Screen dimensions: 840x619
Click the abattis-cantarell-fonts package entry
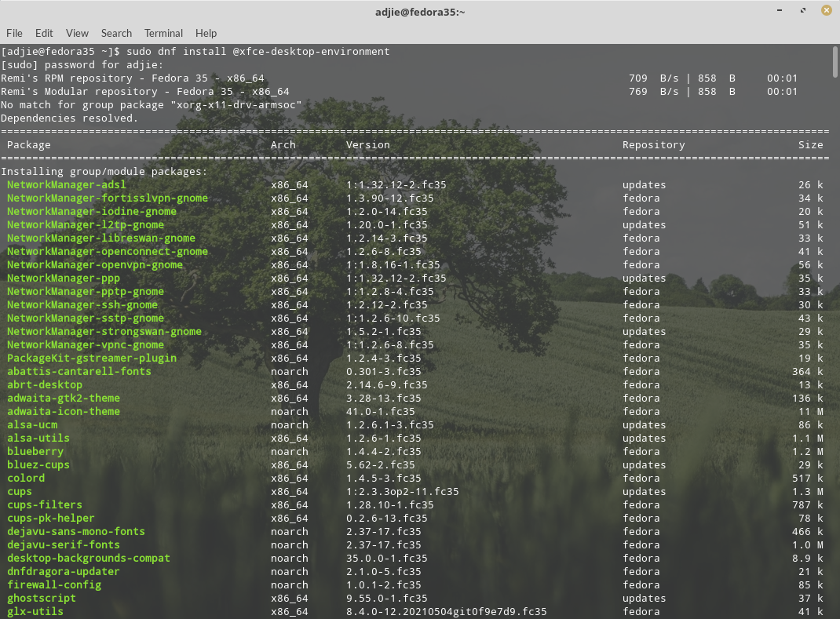point(79,372)
